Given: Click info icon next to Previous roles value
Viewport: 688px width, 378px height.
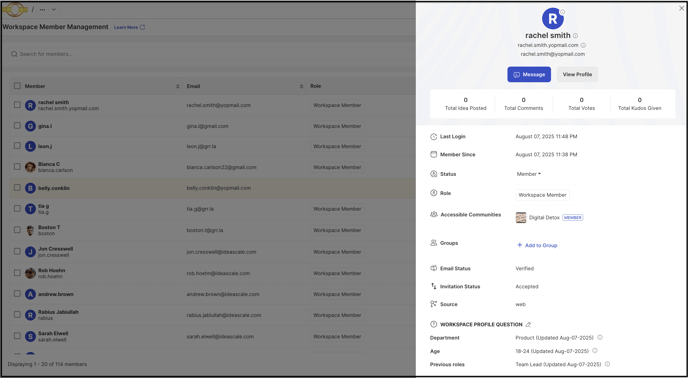Looking at the screenshot, I should pos(607,364).
